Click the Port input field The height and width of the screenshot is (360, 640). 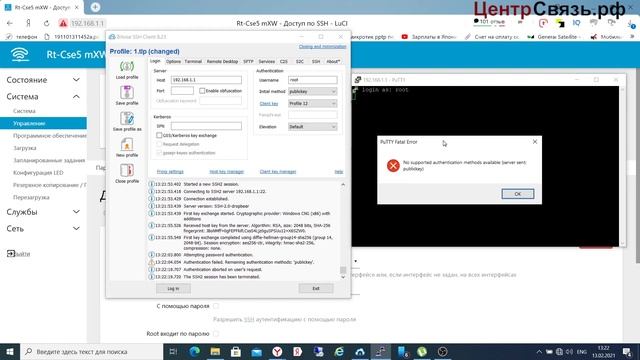click(x=182, y=91)
